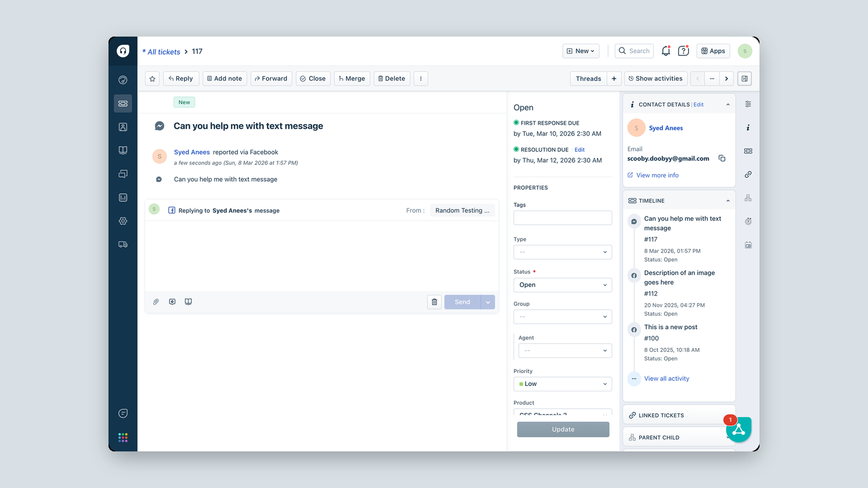Click inside the Tags input field
868x488 pixels.
pos(563,218)
